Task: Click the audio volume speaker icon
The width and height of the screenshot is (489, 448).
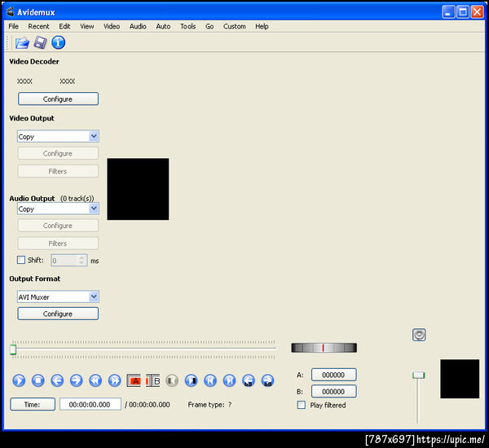Action: click(x=419, y=335)
